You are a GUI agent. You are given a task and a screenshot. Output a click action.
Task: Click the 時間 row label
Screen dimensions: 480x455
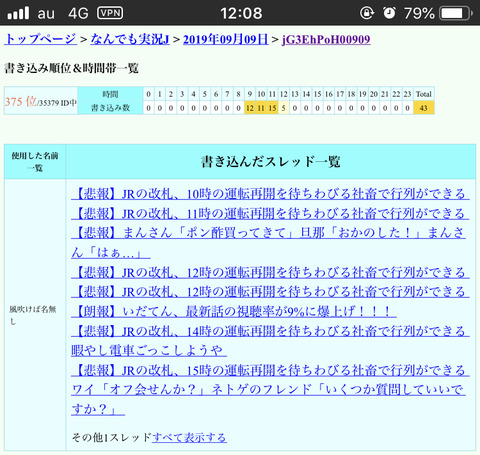[110, 94]
